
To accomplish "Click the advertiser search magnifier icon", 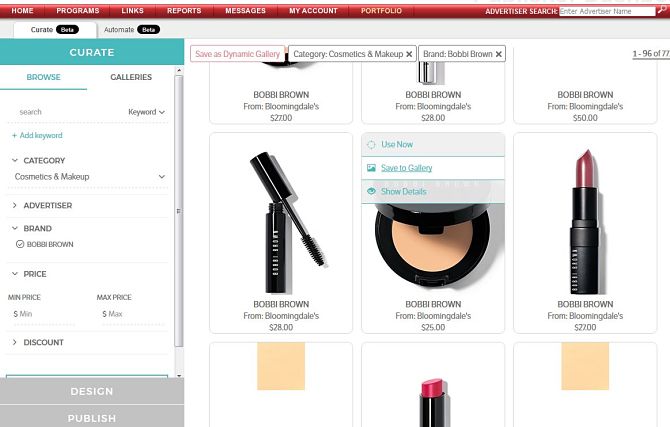I will tap(663, 11).
